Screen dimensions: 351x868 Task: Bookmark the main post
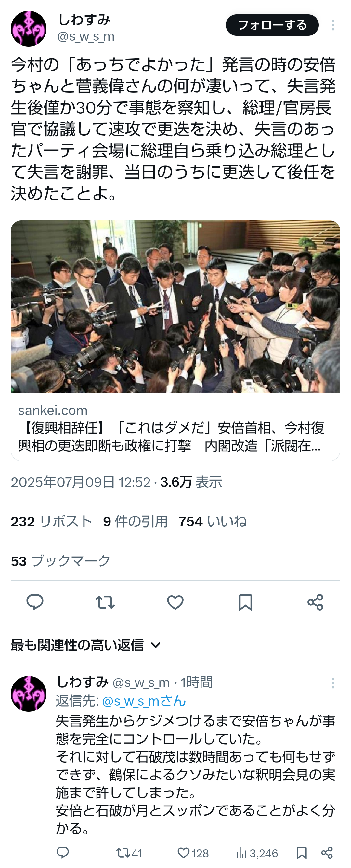[245, 602]
